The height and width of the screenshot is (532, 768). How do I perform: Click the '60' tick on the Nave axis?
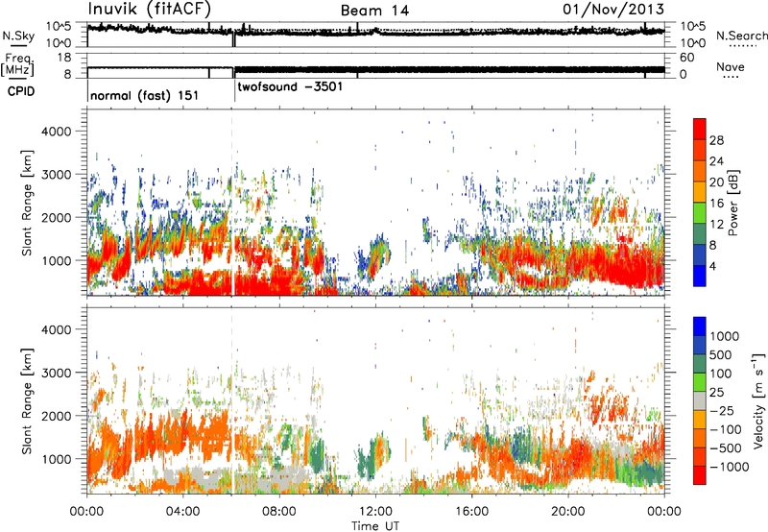pyautogui.click(x=687, y=58)
